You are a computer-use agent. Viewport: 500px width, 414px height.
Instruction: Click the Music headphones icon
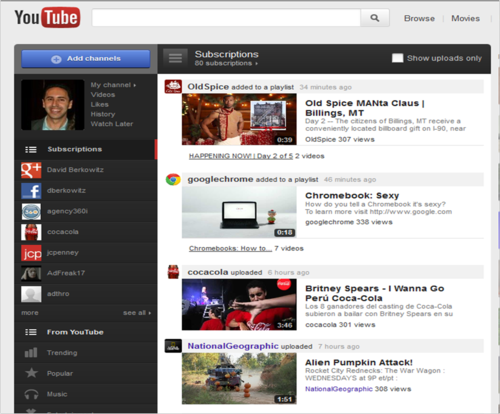pyautogui.click(x=31, y=394)
